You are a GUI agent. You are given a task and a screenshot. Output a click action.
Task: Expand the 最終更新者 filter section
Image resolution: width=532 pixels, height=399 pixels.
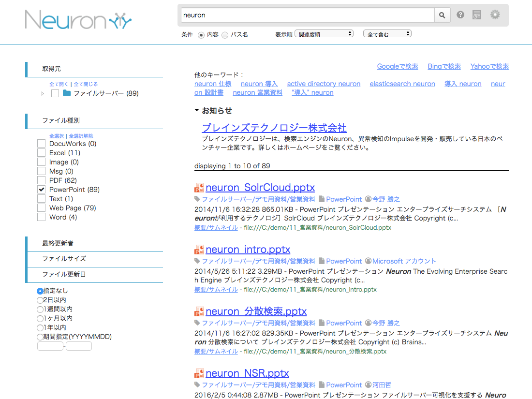94,243
